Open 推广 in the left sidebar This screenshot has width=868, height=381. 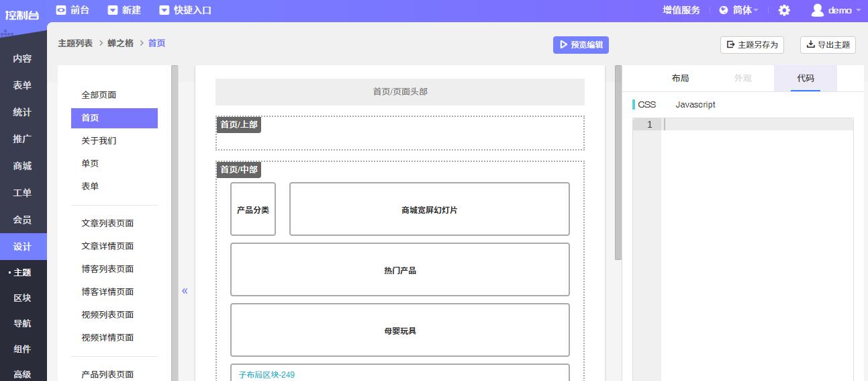click(x=23, y=139)
